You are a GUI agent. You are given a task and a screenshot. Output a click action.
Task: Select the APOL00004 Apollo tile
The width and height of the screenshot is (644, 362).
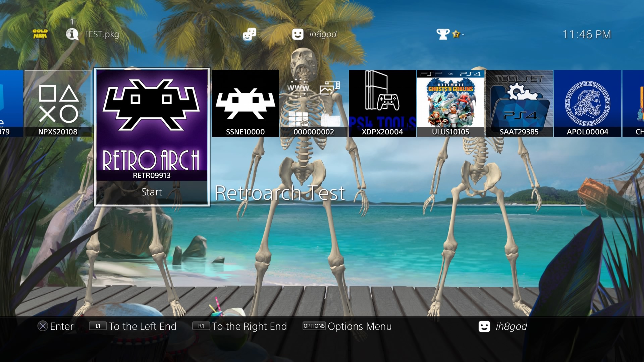(x=588, y=104)
